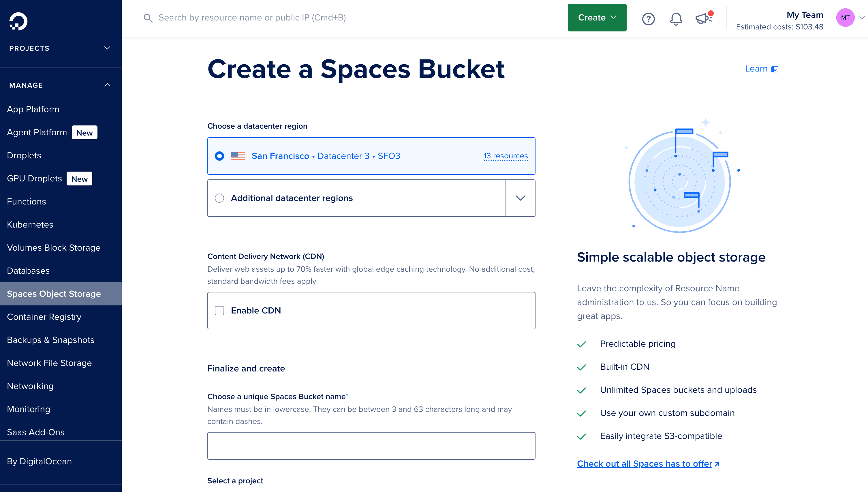
Task: Click the search magnifier icon
Action: [x=148, y=18]
